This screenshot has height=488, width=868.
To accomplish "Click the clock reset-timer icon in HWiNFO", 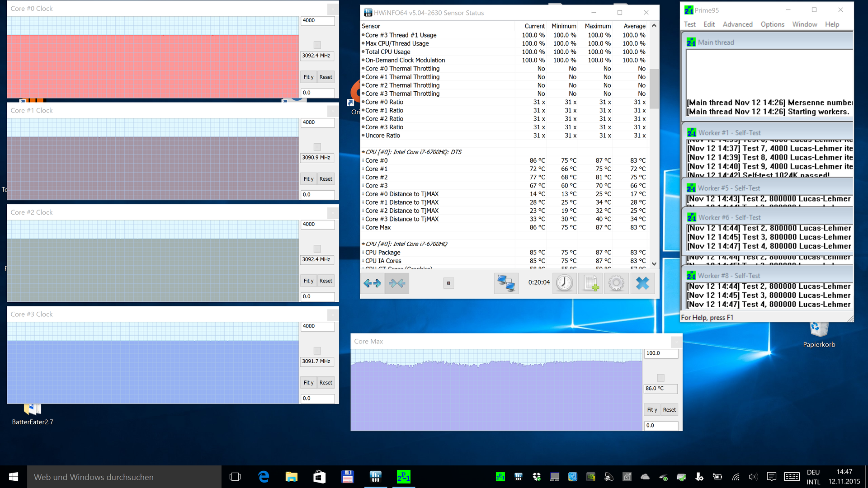I will (x=564, y=283).
